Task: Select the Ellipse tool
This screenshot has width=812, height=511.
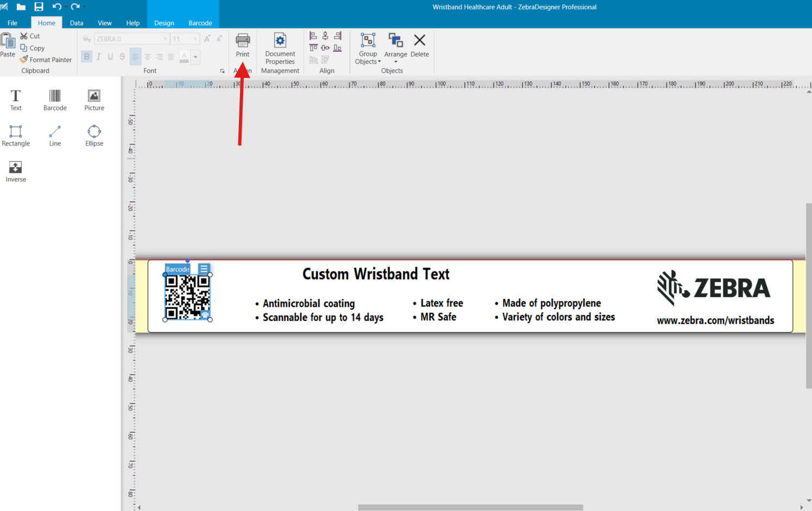Action: (x=94, y=136)
